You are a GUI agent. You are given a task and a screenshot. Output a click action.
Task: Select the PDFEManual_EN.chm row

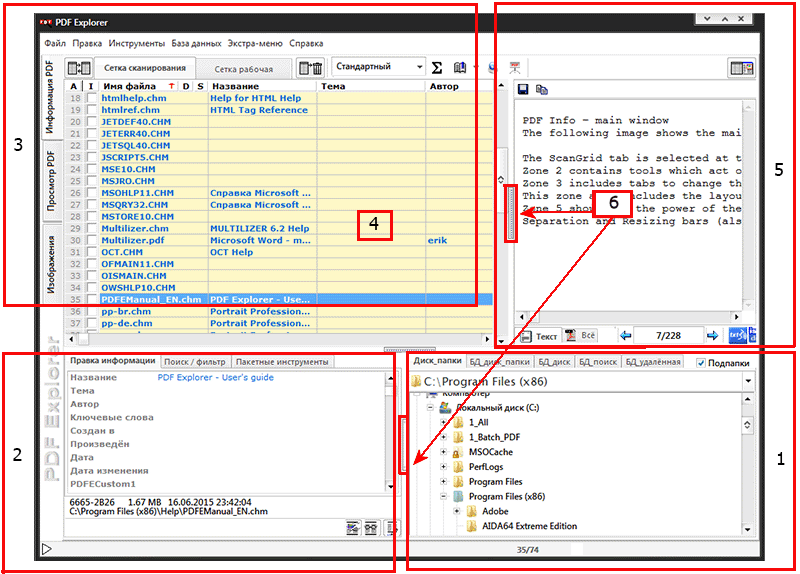click(279, 300)
